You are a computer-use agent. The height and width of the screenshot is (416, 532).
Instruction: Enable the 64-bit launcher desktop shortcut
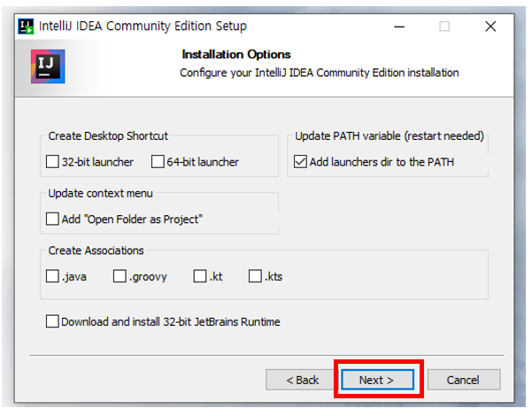pyautogui.click(x=158, y=161)
